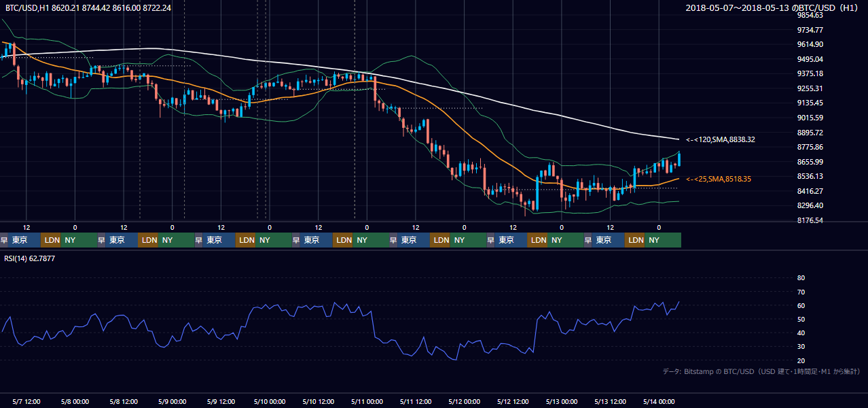Viewport: 868px width, 408px height.
Task: Click the 5/9 12:00 date label
Action: [x=221, y=401]
